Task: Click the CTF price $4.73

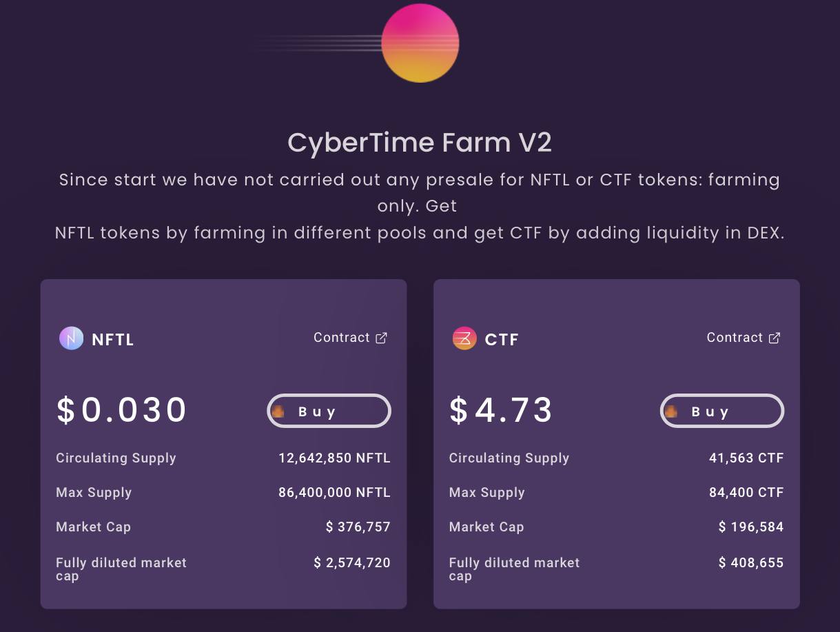Action: tap(501, 410)
